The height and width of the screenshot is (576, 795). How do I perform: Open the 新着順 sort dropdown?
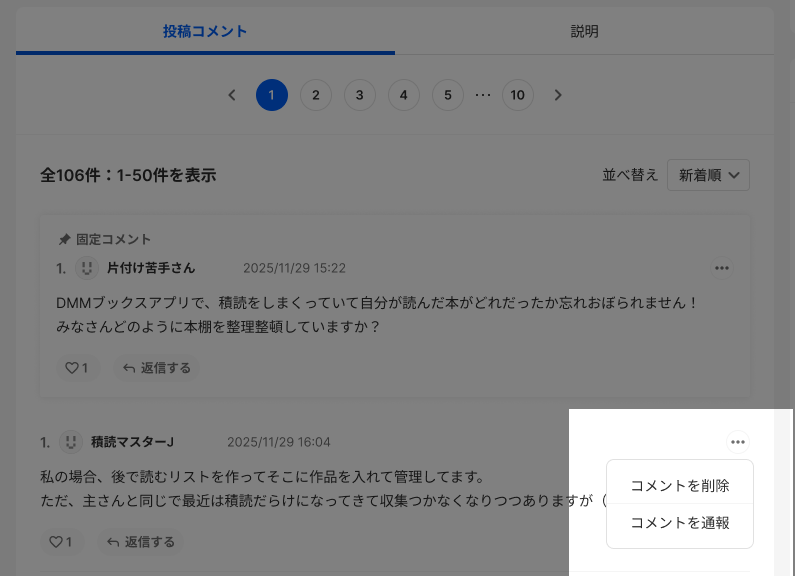708,175
